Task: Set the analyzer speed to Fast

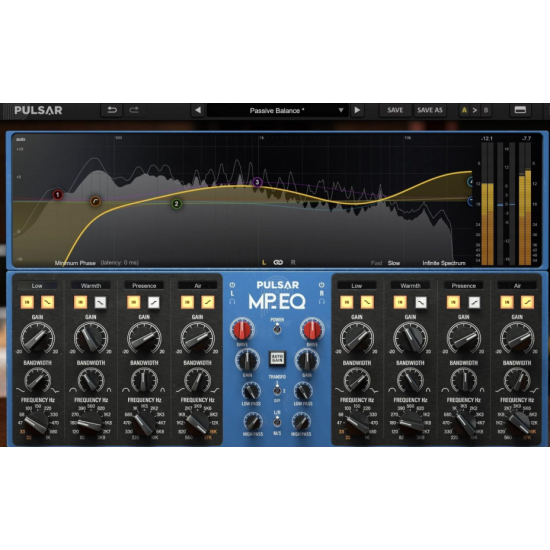Action: [x=376, y=263]
